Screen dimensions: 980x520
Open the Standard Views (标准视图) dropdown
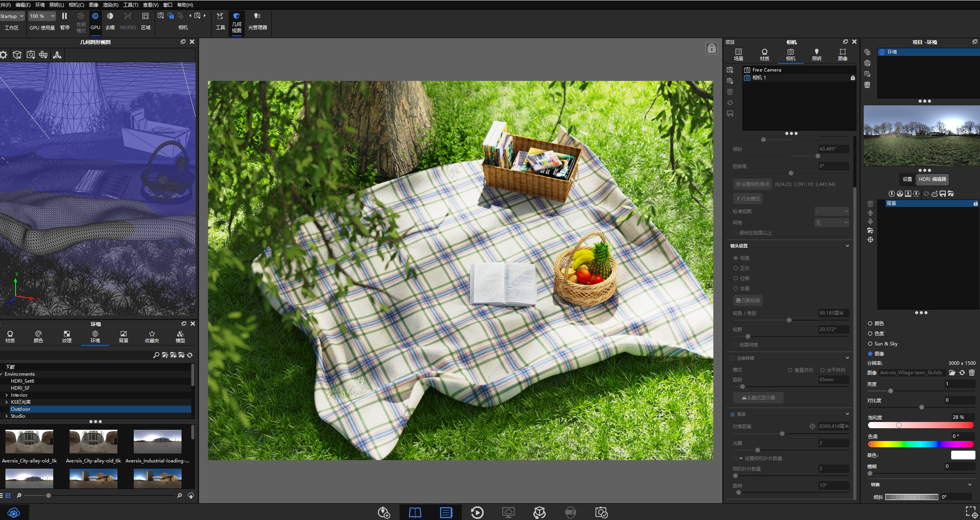tap(832, 211)
